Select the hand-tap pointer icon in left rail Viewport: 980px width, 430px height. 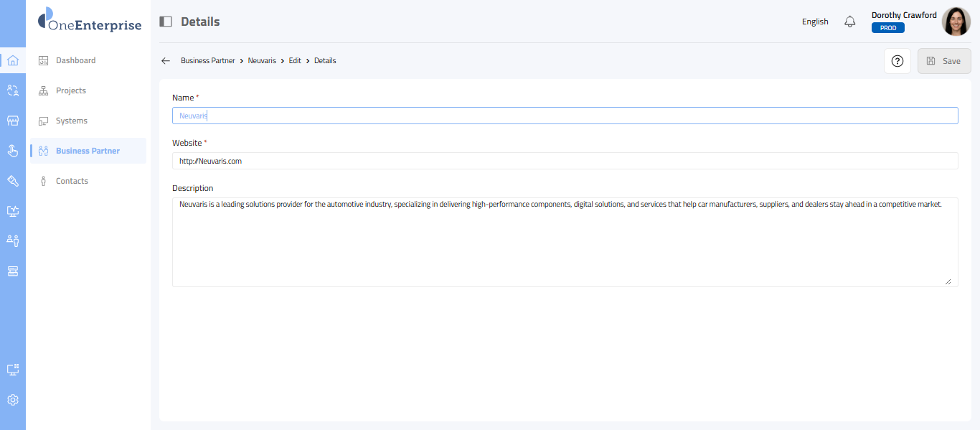pyautogui.click(x=13, y=151)
